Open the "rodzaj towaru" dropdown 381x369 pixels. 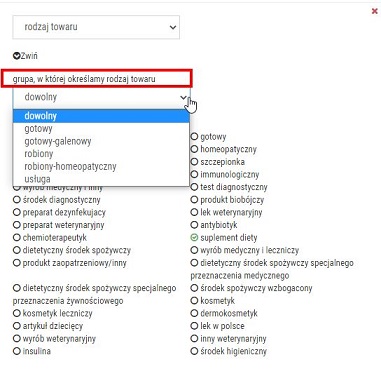point(96,27)
